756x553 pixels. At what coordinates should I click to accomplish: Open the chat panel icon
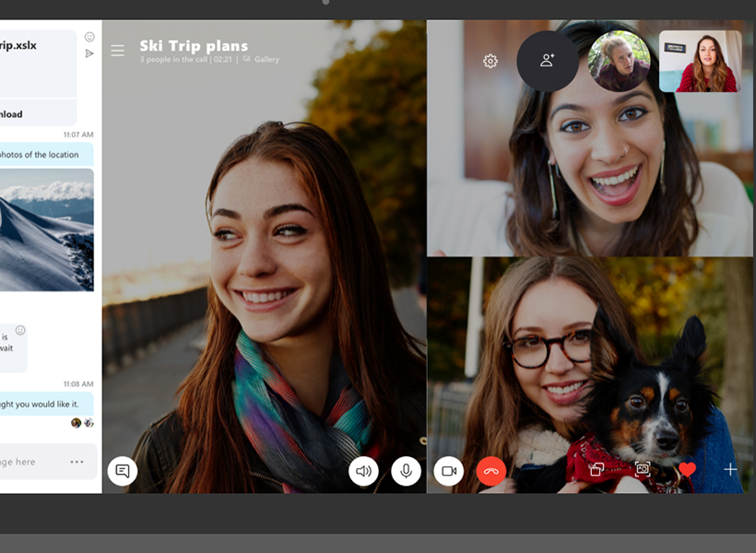coord(123,471)
